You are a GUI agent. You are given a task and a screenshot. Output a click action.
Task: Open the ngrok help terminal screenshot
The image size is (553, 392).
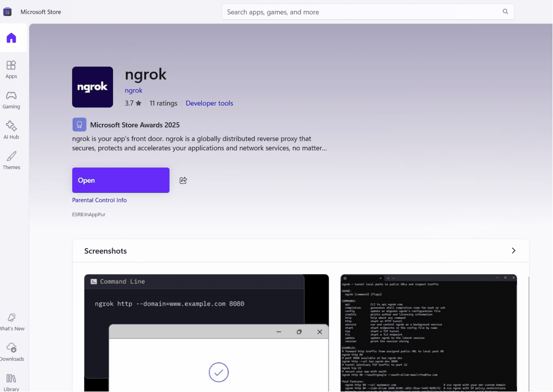point(429,333)
